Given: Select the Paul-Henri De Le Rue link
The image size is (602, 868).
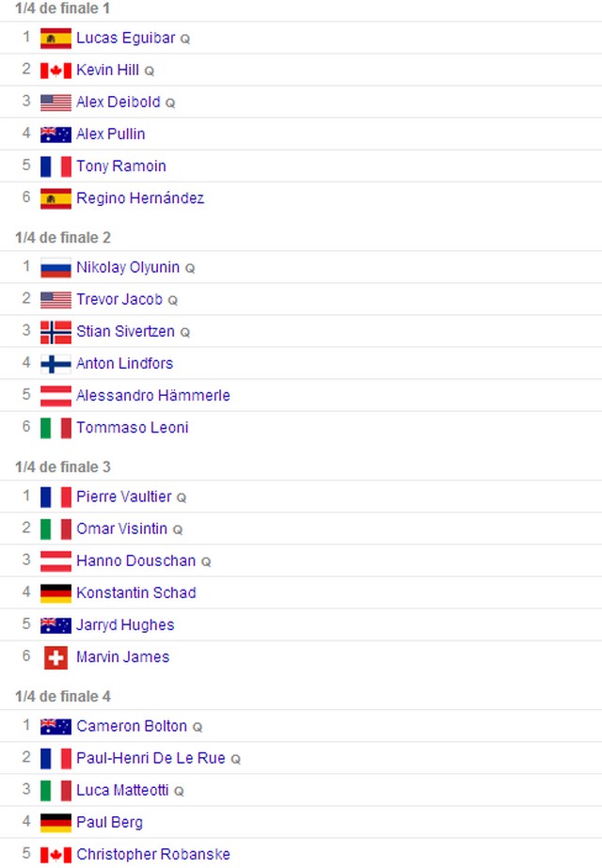Looking at the screenshot, I should (150, 758).
